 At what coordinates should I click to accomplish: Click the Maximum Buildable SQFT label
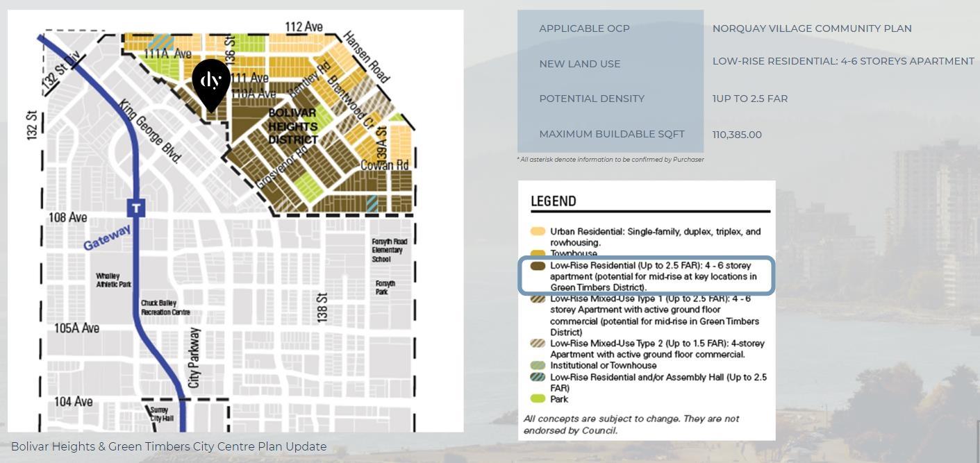pyautogui.click(x=611, y=134)
